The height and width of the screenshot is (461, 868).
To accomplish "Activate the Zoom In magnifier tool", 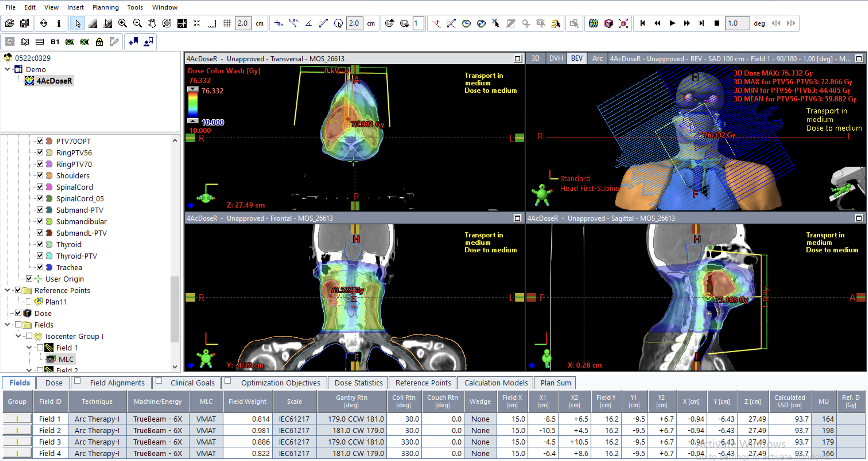I will coord(123,23).
